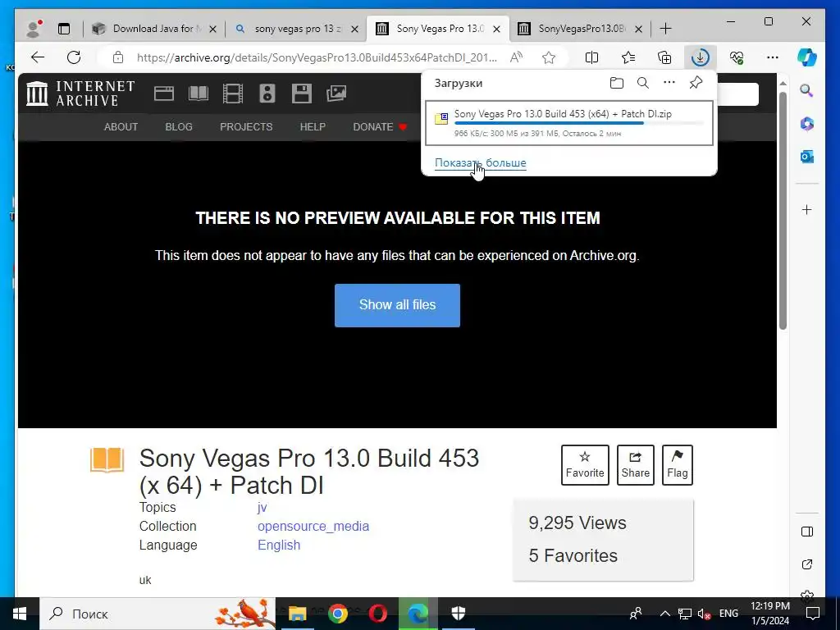This screenshot has width=840, height=630.
Task: Launch the Copilot sidebar icon
Action: pyautogui.click(x=807, y=57)
